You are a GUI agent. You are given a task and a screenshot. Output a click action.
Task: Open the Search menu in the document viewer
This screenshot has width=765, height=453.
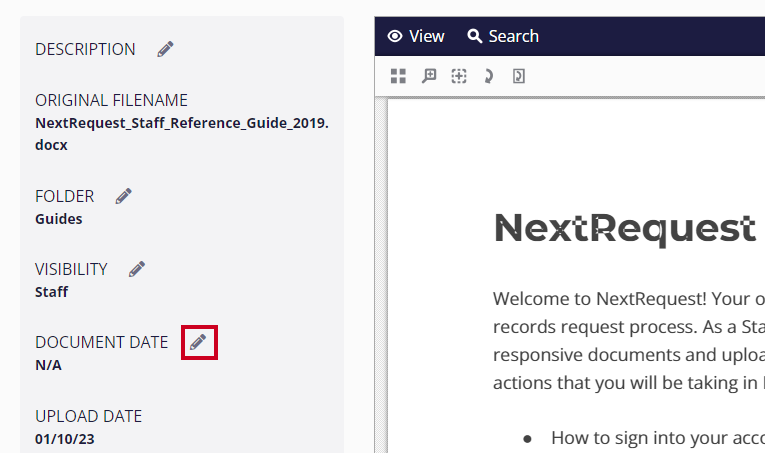tap(503, 36)
